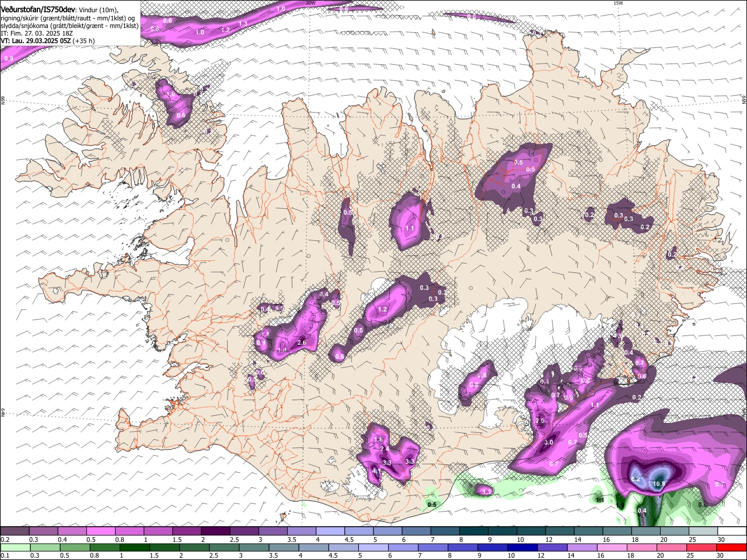The width and height of the screenshot is (747, 560).
Task: Pick pale green bottom-row swatch labeled 0.1
Action: 15,547
